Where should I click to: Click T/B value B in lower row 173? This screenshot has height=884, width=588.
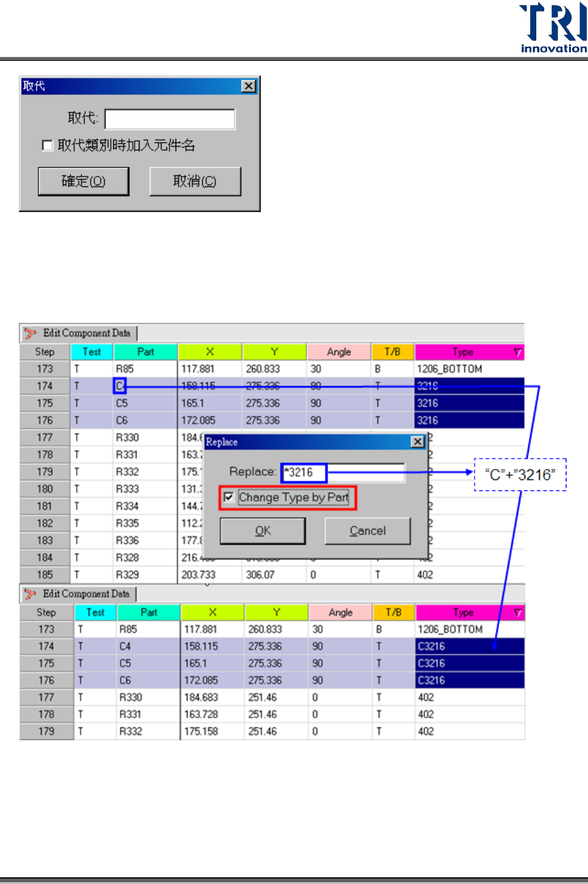pyautogui.click(x=394, y=629)
